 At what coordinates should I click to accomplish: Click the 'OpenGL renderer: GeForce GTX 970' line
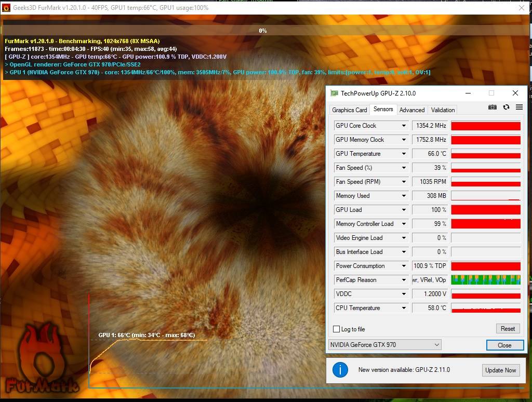click(x=73, y=64)
